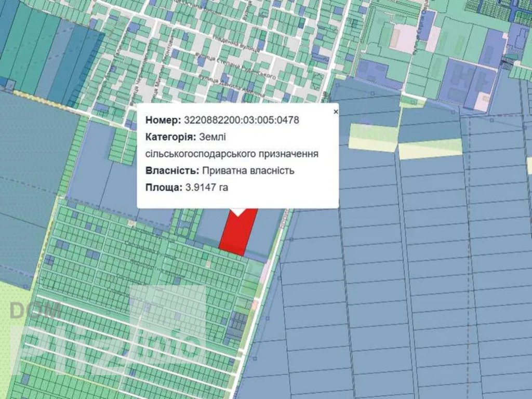532x399 pixels.
Task: Click 'сільськогосподарського призначення' category text
Action: 232,154
